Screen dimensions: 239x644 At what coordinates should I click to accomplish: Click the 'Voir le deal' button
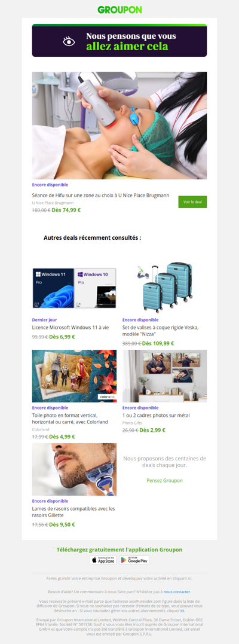192,202
